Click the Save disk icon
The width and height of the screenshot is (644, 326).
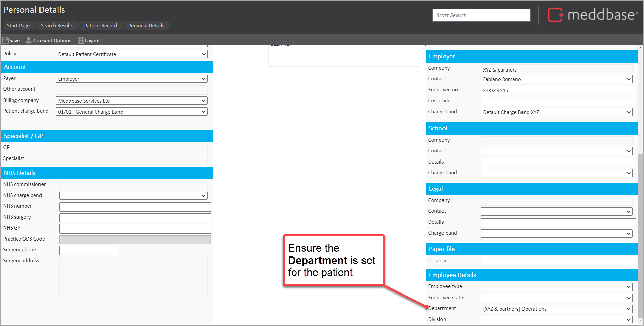pos(5,40)
